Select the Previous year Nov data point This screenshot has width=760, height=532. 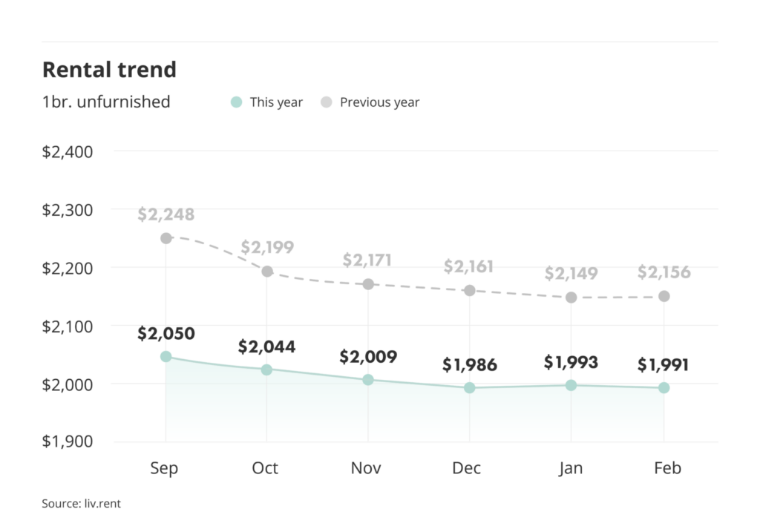pyautogui.click(x=368, y=284)
